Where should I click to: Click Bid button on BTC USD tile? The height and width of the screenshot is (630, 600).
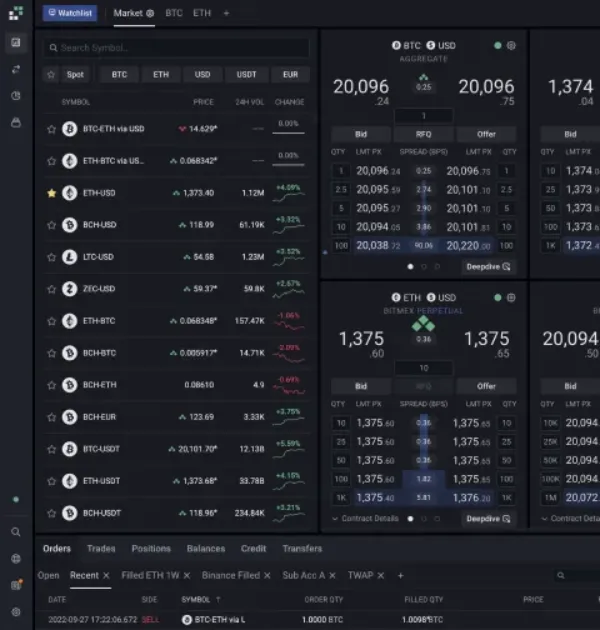coord(360,134)
